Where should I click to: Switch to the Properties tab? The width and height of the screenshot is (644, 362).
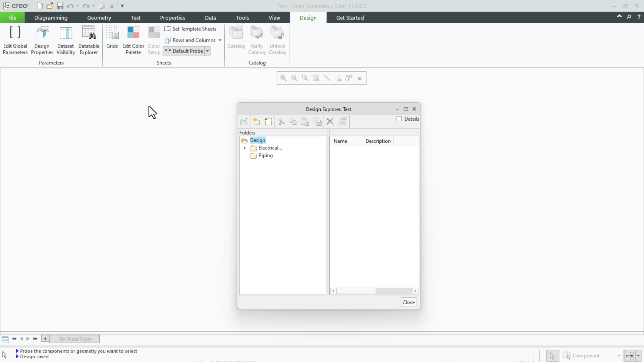point(172,18)
